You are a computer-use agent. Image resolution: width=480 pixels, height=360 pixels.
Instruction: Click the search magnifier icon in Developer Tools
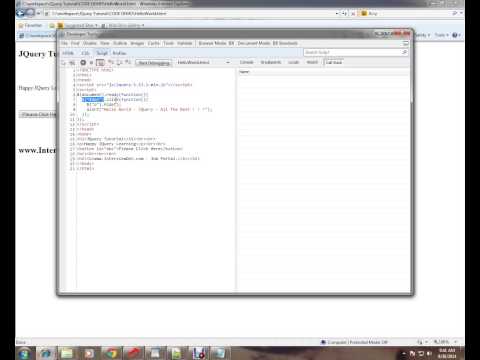(404, 52)
